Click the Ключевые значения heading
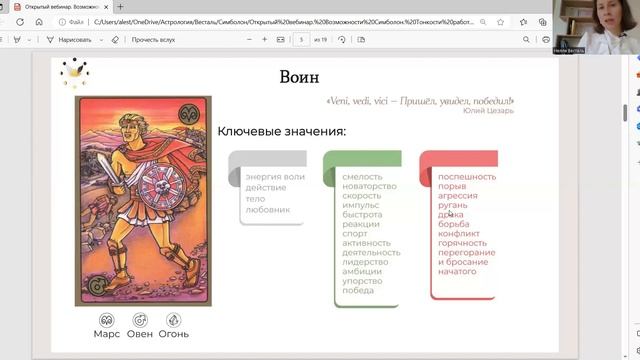Viewport: 640px width, 360px height. click(282, 131)
